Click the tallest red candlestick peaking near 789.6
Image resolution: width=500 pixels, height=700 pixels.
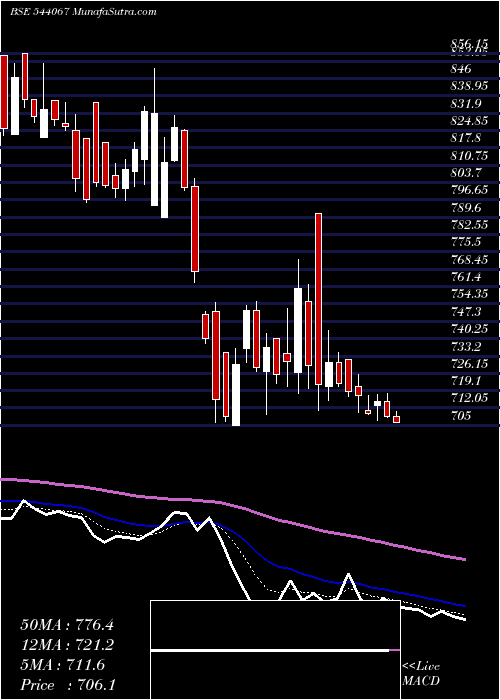tap(318, 299)
